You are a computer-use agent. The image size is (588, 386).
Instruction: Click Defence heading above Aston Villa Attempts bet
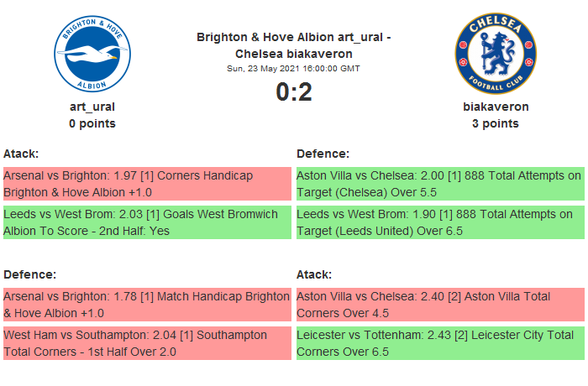tap(323, 154)
